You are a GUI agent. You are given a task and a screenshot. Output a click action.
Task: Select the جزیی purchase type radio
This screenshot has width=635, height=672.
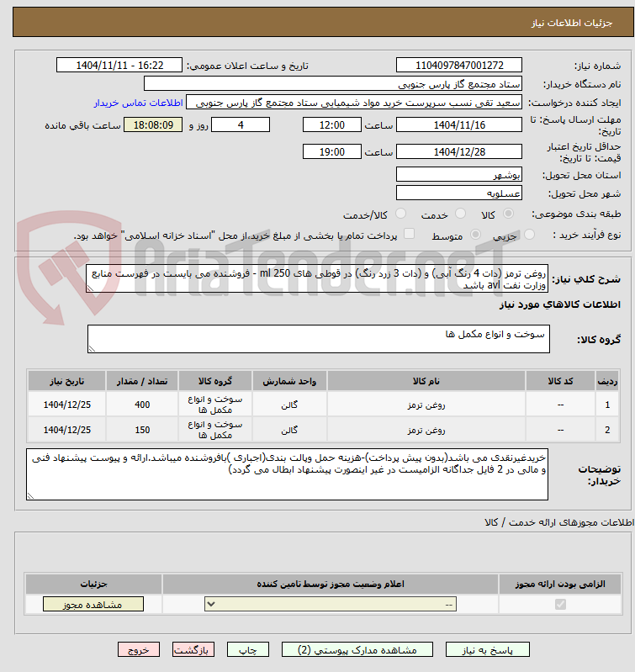(530, 235)
